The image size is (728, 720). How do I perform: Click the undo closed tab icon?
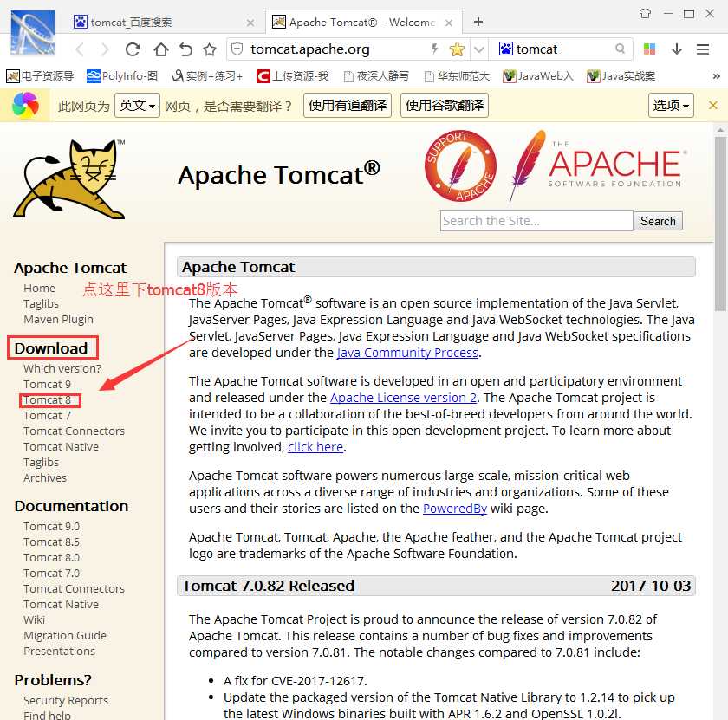(x=185, y=49)
